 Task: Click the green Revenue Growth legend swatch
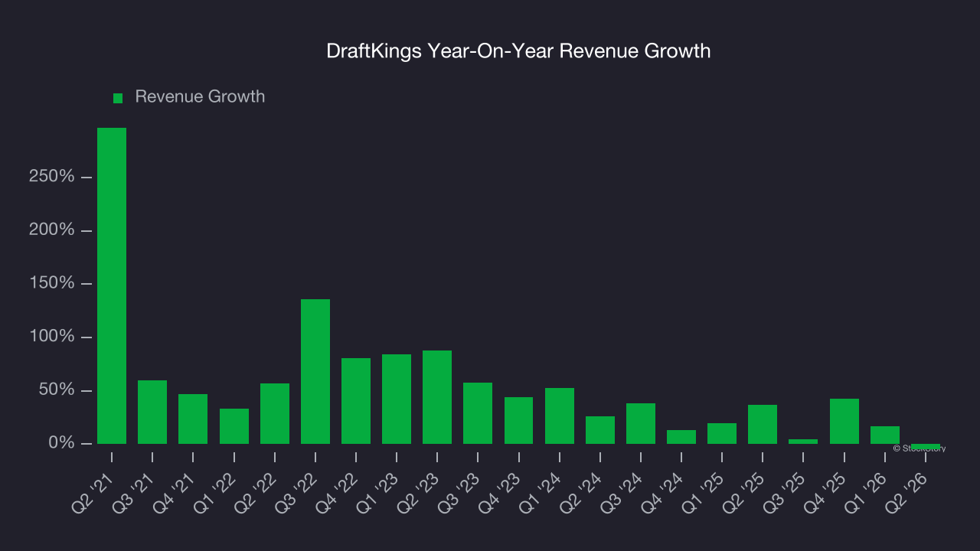[118, 98]
